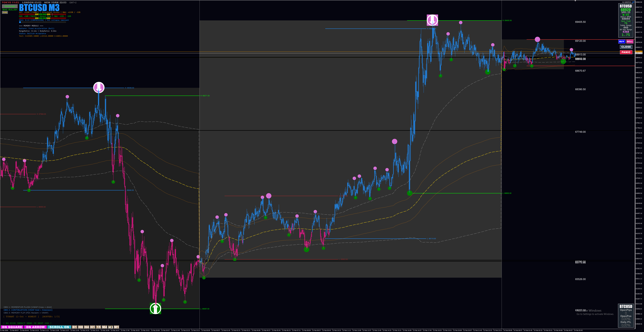The width and height of the screenshot is (644, 332).
Task: Select the H8 timeframe button
Action: [x=81, y=327]
